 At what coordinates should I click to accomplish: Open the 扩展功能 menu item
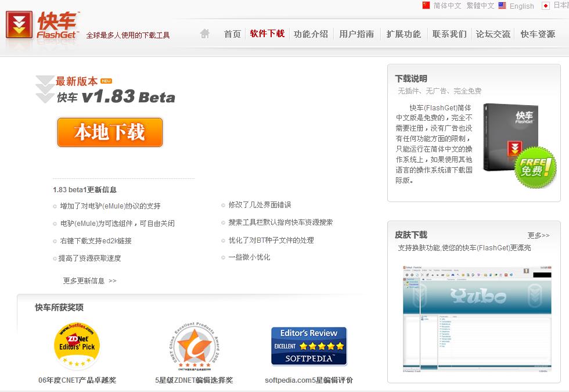click(x=404, y=34)
